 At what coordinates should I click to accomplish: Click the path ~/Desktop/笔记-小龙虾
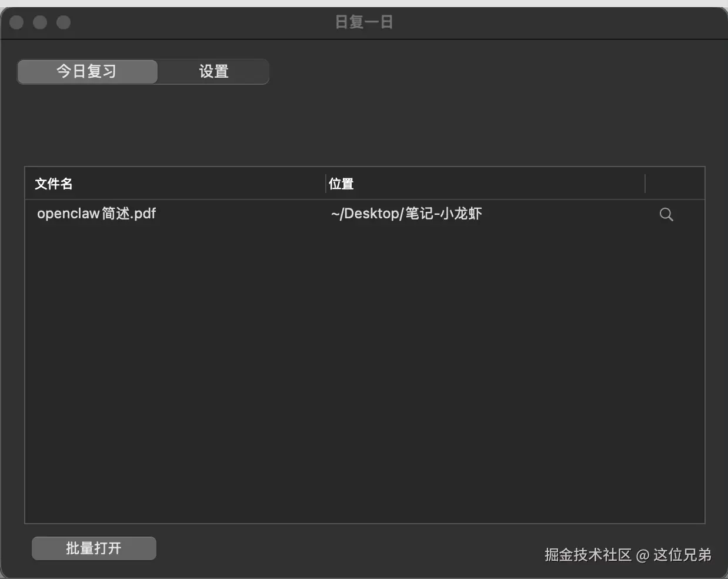coord(406,214)
